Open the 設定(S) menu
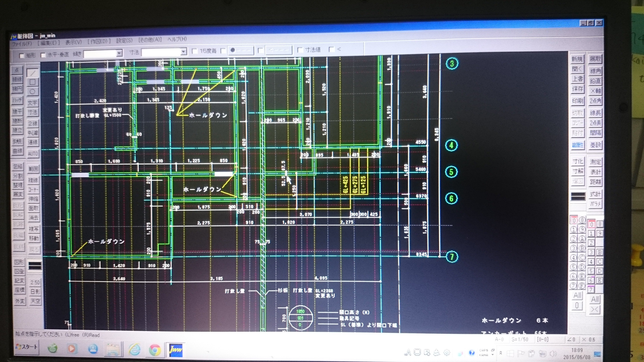Viewport: 644px width, 362px height. 124,40
